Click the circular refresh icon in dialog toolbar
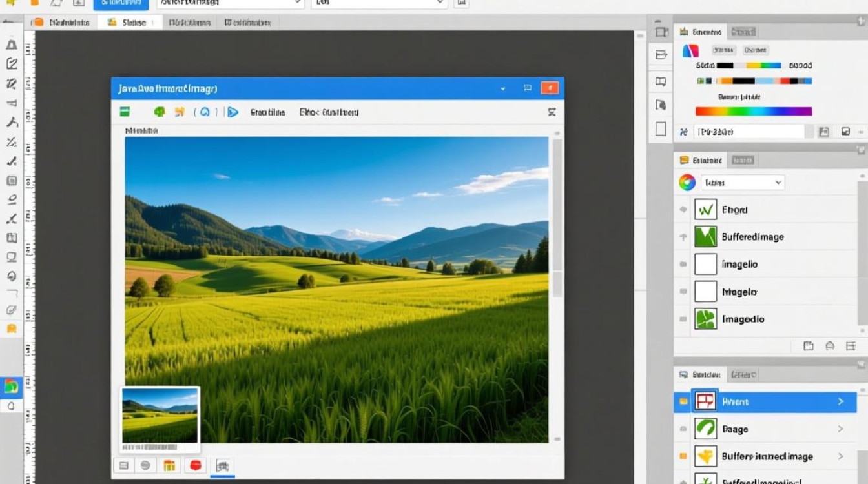Screen dimensions: 868x484 pyautogui.click(x=205, y=112)
